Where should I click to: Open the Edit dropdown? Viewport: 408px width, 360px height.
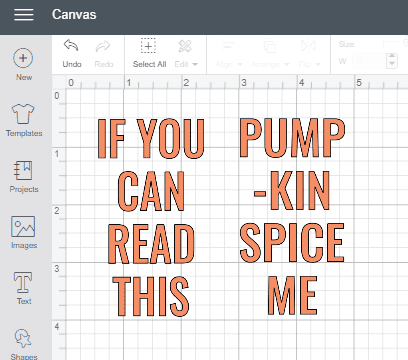[185, 54]
